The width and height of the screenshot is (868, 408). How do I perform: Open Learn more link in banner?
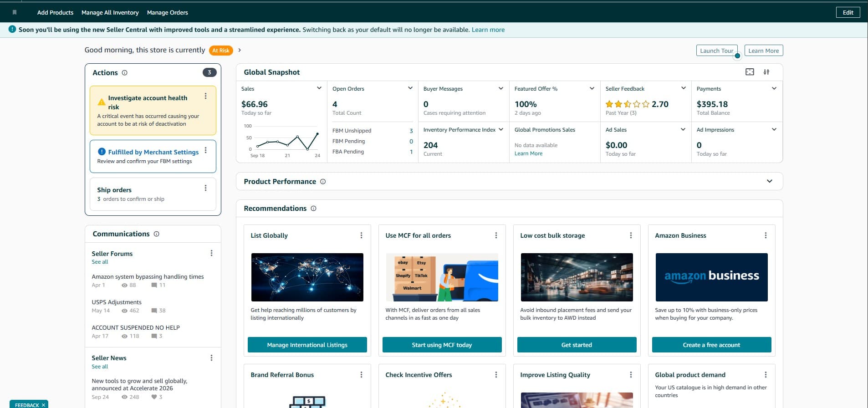488,30
